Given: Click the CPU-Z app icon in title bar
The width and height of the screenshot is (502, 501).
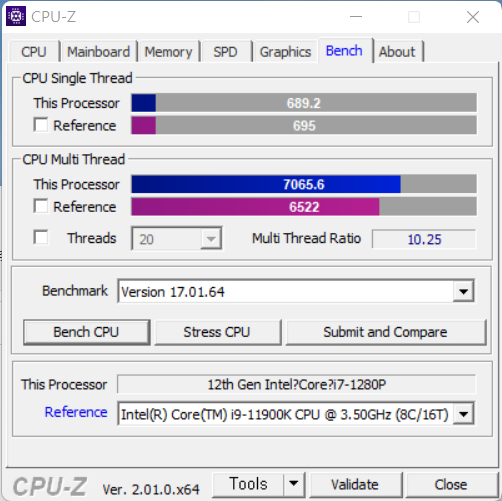Looking at the screenshot, I should [16, 16].
